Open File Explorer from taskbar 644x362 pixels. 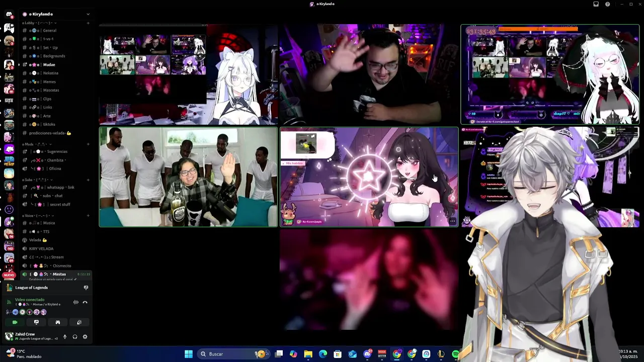click(308, 354)
